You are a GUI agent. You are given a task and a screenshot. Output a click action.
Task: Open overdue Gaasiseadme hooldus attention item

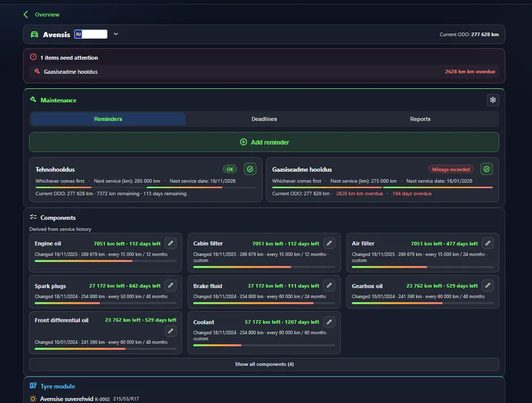(x=264, y=71)
